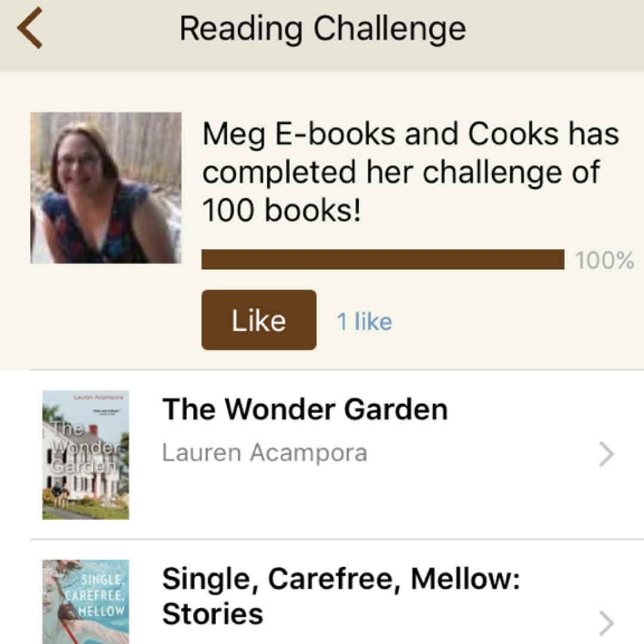Tap 'SINGLE, CAREFREE, MELLOW' lettering on the cover
This screenshot has height=644, width=644.
[101, 595]
